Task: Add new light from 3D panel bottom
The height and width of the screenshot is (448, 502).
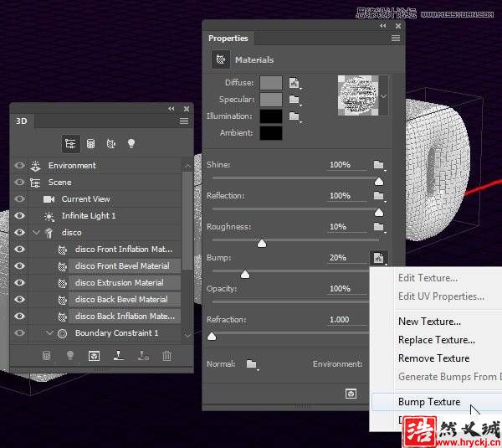Action: pyautogui.click(x=70, y=356)
